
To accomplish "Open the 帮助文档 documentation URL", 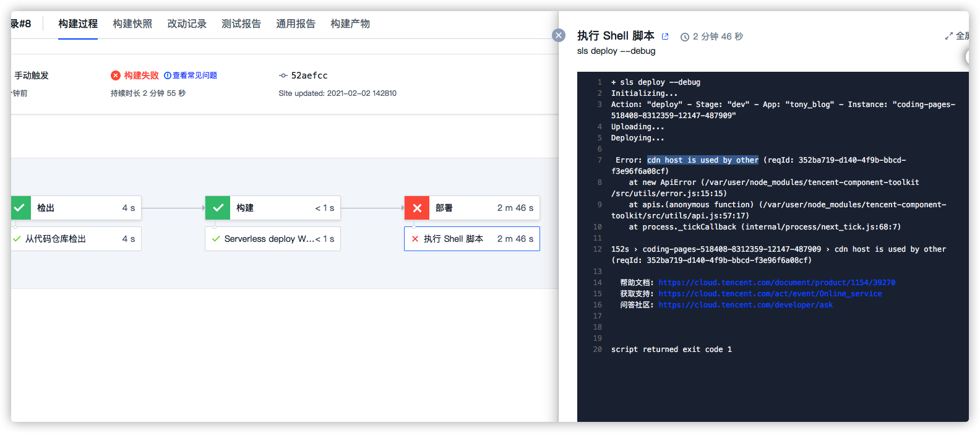I will (776, 283).
